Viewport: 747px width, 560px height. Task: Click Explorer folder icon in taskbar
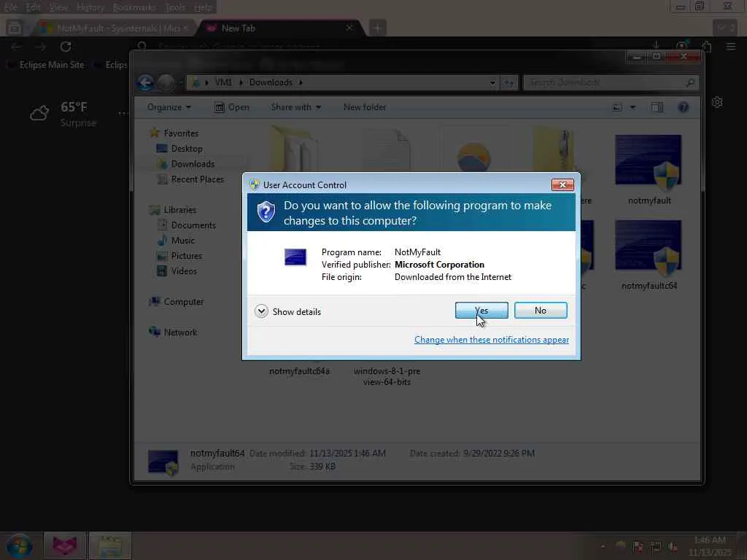click(109, 545)
